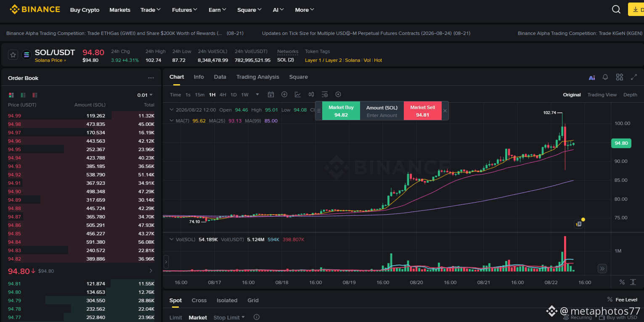Open the Ai assistant icon

point(592,77)
